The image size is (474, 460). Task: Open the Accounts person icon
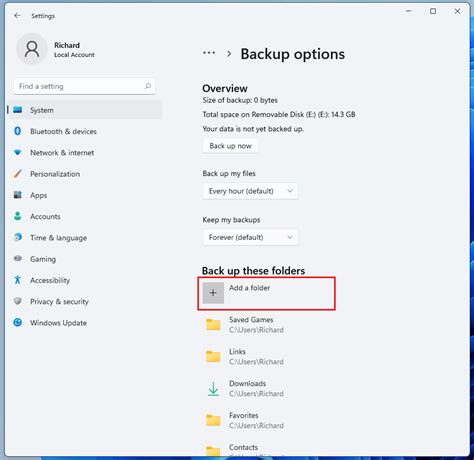pos(18,216)
